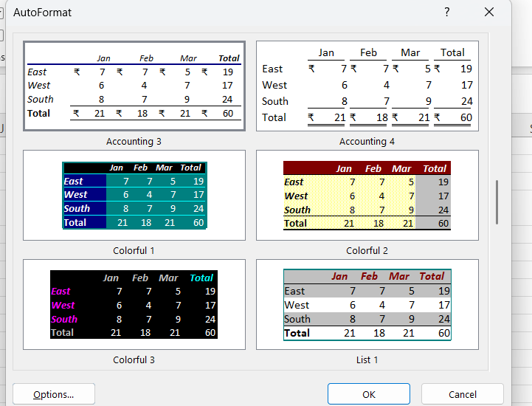Viewport: 532px width, 406px height.
Task: Open the Options... button
Action: (x=54, y=394)
